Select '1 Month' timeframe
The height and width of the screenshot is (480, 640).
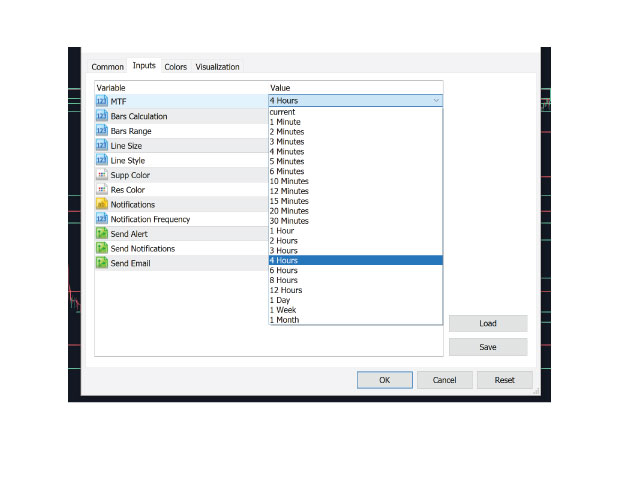[356, 320]
